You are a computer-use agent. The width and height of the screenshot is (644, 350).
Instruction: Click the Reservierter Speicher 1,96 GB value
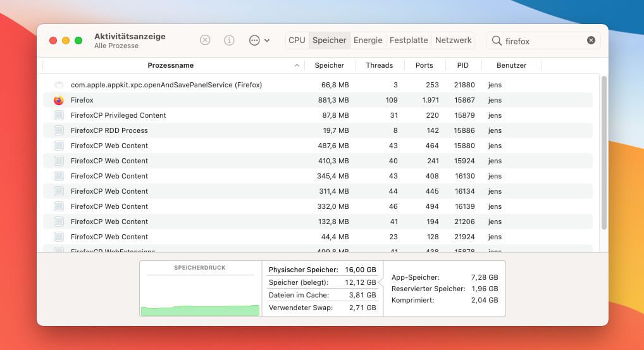click(x=485, y=289)
